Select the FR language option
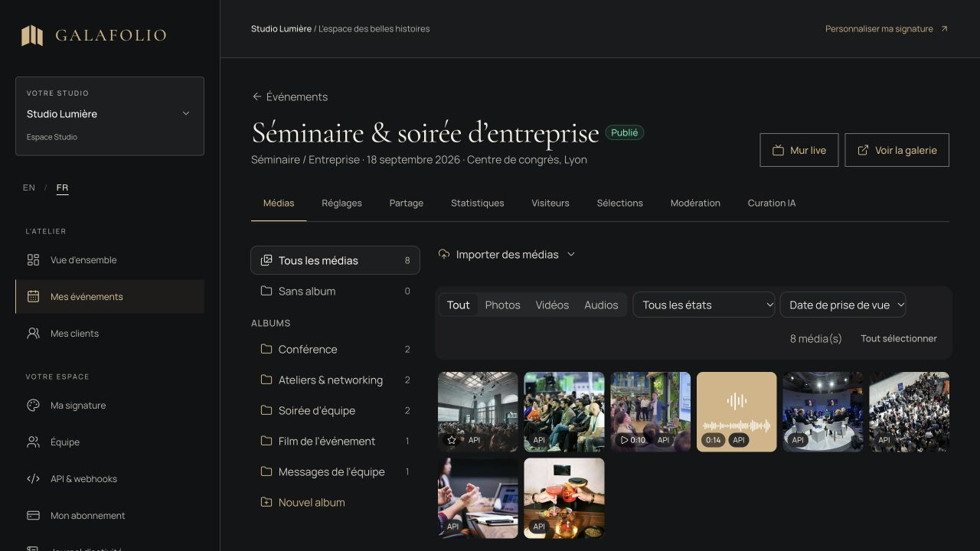Image resolution: width=980 pixels, height=551 pixels. point(62,188)
